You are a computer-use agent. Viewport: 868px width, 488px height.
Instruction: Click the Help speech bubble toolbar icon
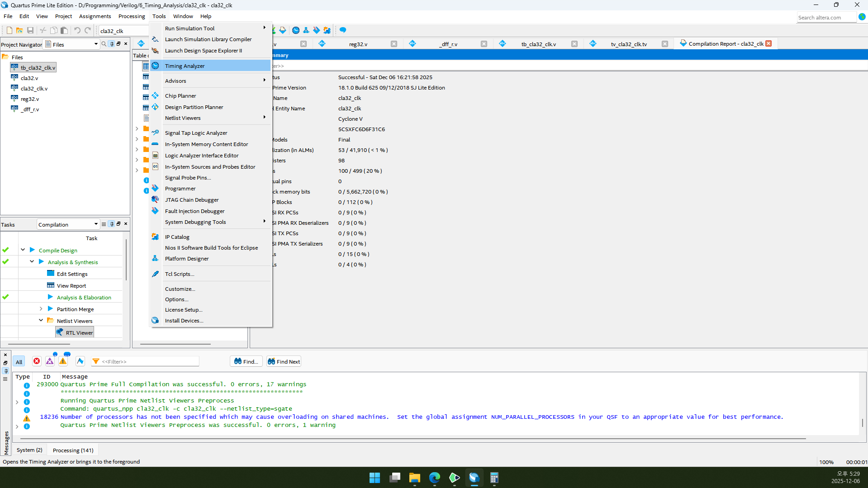pos(343,30)
